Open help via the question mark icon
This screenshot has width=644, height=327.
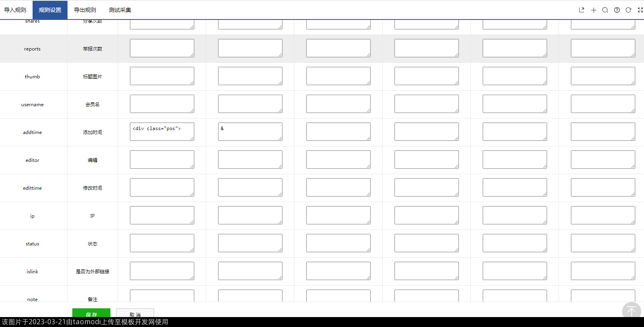point(617,10)
